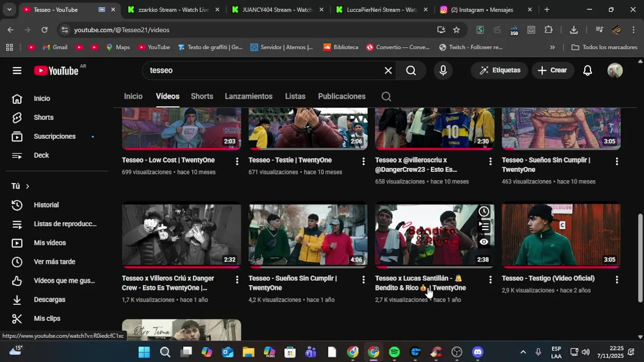The width and height of the screenshot is (644, 362).
Task: Open the browser downloads icon
Action: pos(574,30)
